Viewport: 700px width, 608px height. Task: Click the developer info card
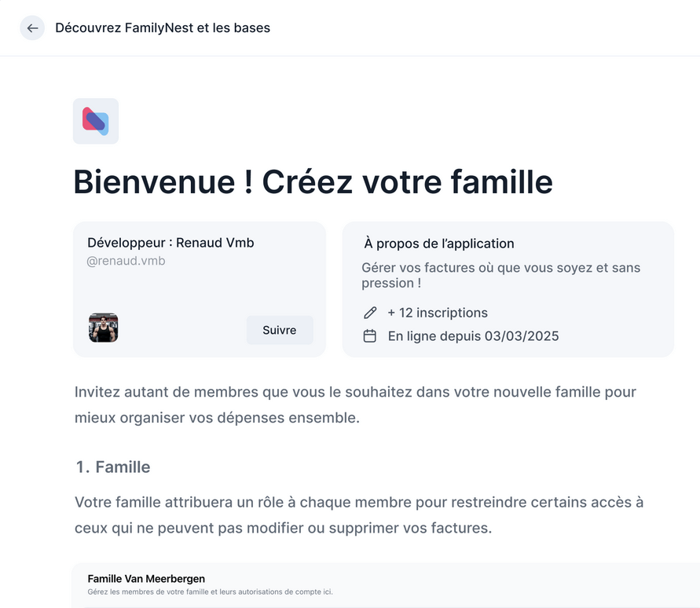click(199, 289)
